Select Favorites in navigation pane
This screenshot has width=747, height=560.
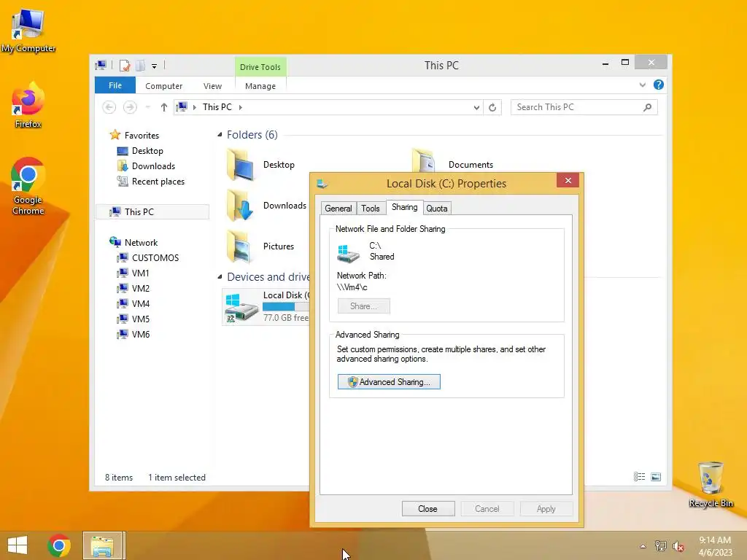(142, 135)
